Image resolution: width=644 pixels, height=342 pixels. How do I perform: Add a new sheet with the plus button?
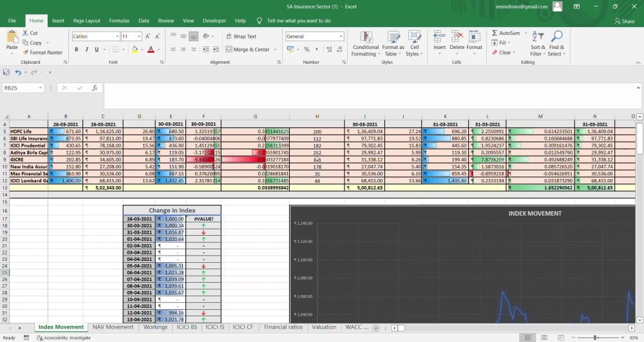click(376, 328)
